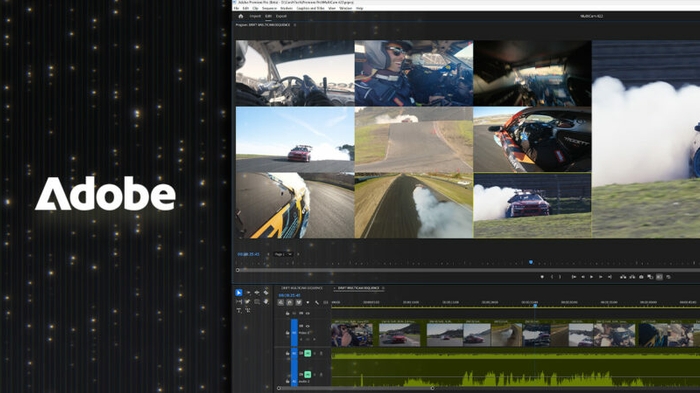The height and width of the screenshot is (393, 700).
Task: Toggle Video track eye visibility
Action: pos(307,326)
